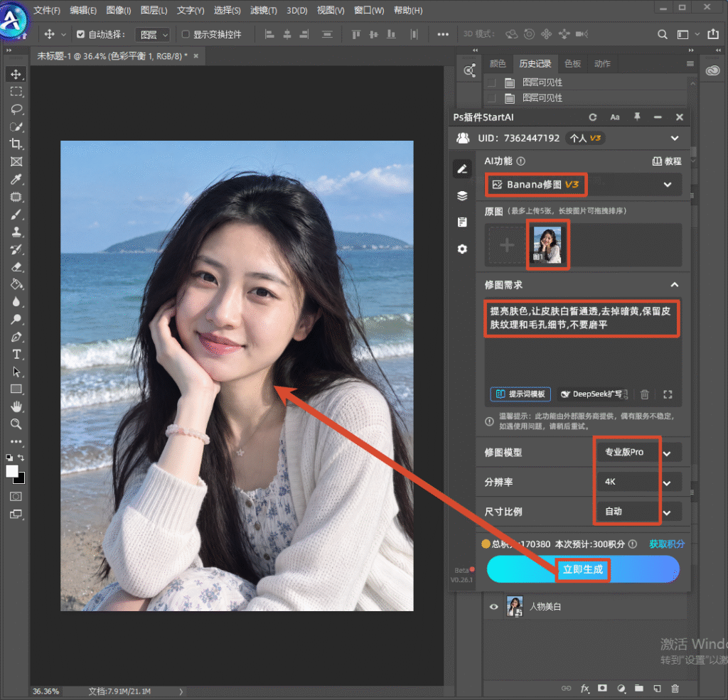This screenshot has width=728, height=700.
Task: Select the Crop tool
Action: click(x=16, y=144)
